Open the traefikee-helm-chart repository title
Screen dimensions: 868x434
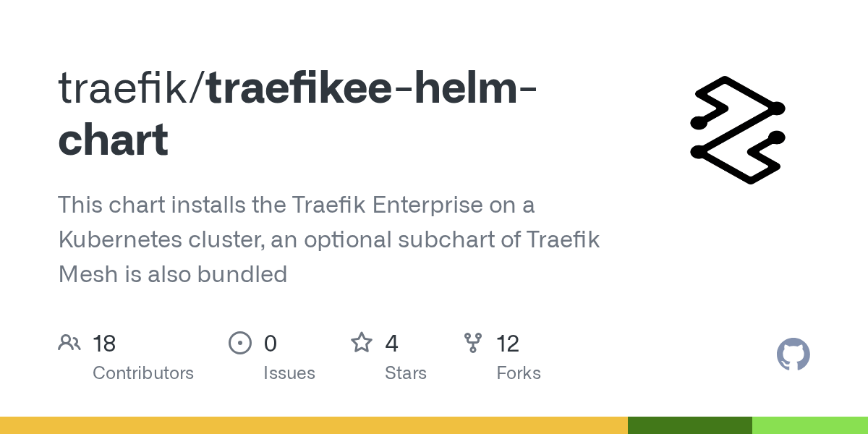pyautogui.click(x=297, y=114)
